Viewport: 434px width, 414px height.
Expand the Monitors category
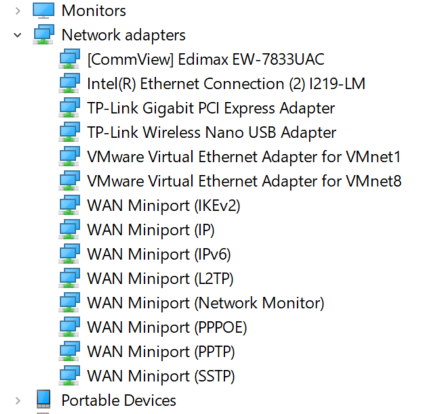(x=18, y=11)
